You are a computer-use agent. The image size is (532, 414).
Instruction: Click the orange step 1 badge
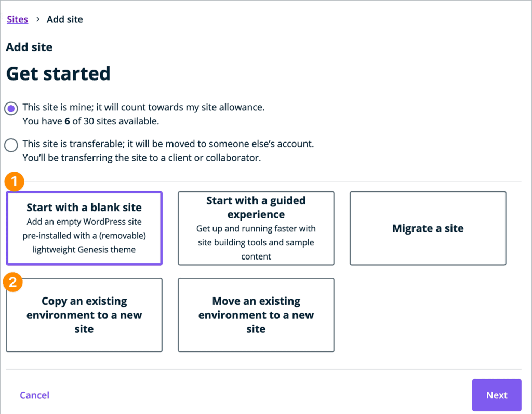pos(14,182)
